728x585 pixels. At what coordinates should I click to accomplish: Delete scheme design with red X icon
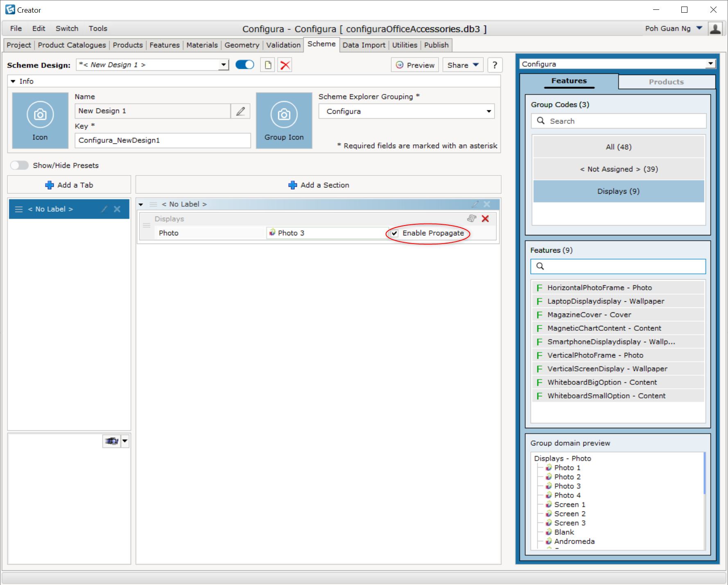(x=285, y=65)
